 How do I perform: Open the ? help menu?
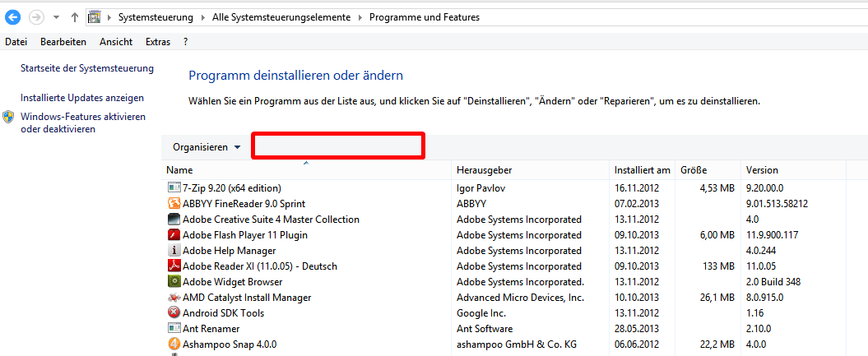(185, 41)
